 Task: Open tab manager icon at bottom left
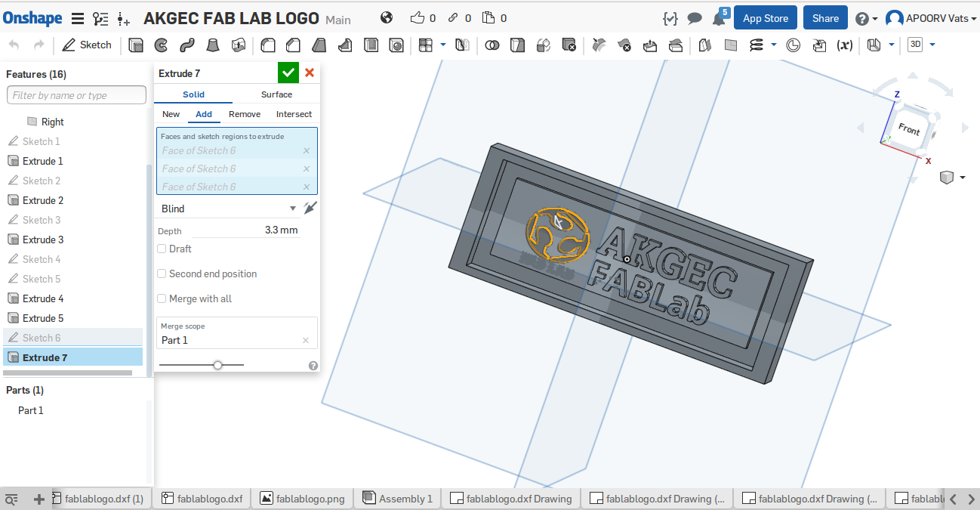(11, 499)
